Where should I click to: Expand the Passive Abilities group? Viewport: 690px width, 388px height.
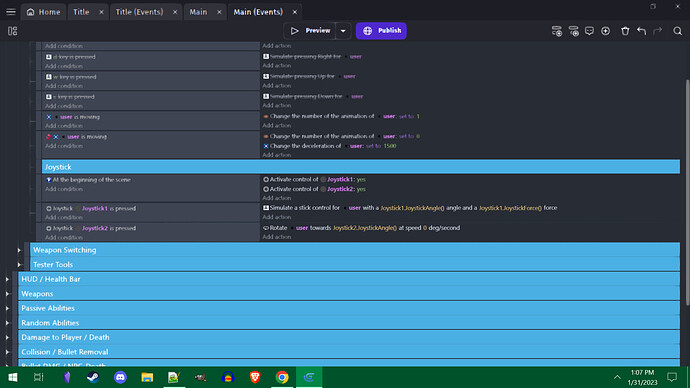click(7, 308)
